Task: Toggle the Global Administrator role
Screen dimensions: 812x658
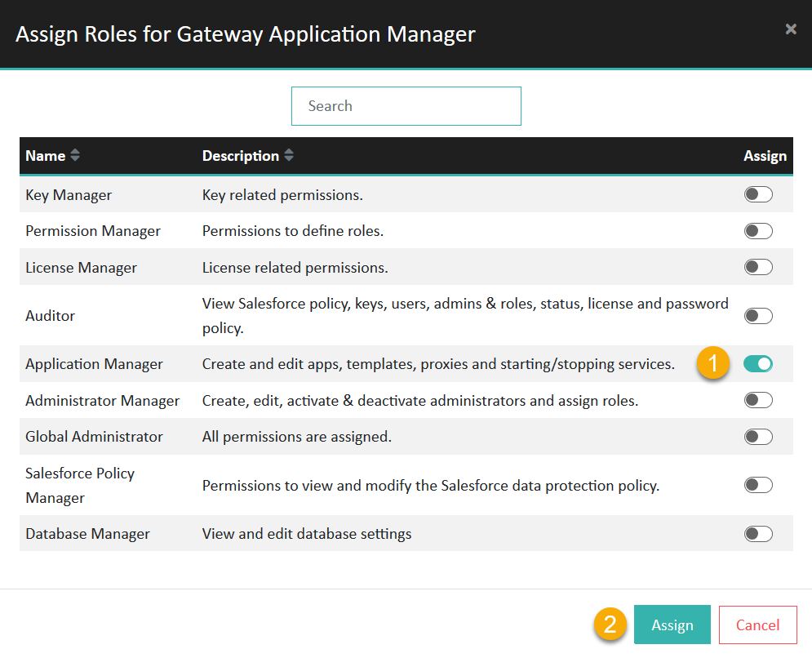Action: click(x=758, y=436)
